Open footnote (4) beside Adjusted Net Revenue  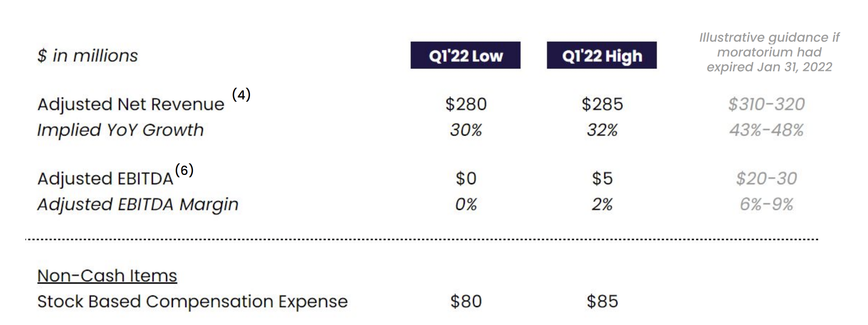coord(241,94)
